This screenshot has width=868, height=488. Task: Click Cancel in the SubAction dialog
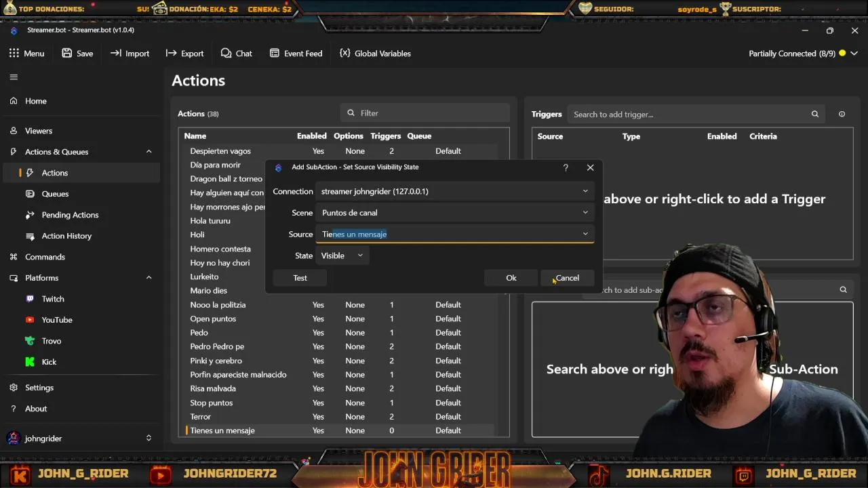pos(568,278)
